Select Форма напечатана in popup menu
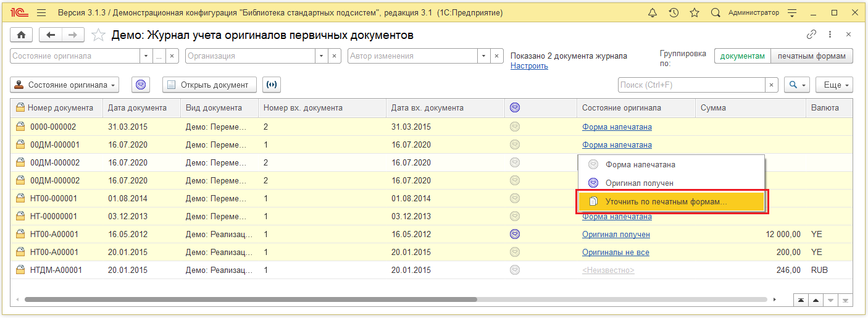The width and height of the screenshot is (868, 318). pos(671,164)
